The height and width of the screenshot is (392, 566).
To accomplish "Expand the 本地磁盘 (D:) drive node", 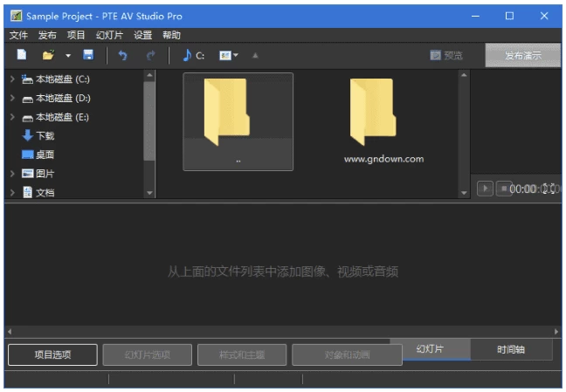I will point(12,99).
